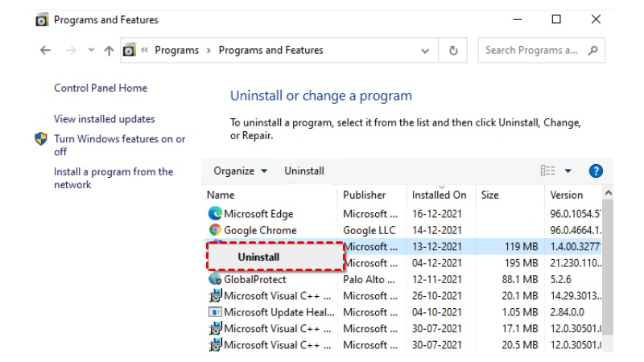
Task: Expand the address bar history dropdown
Action: pos(425,51)
